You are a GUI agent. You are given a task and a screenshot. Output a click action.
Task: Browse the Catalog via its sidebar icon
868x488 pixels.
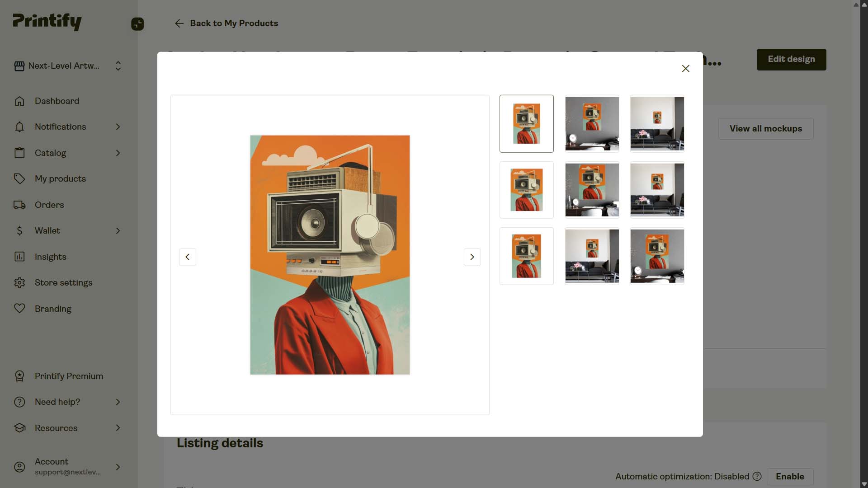19,153
